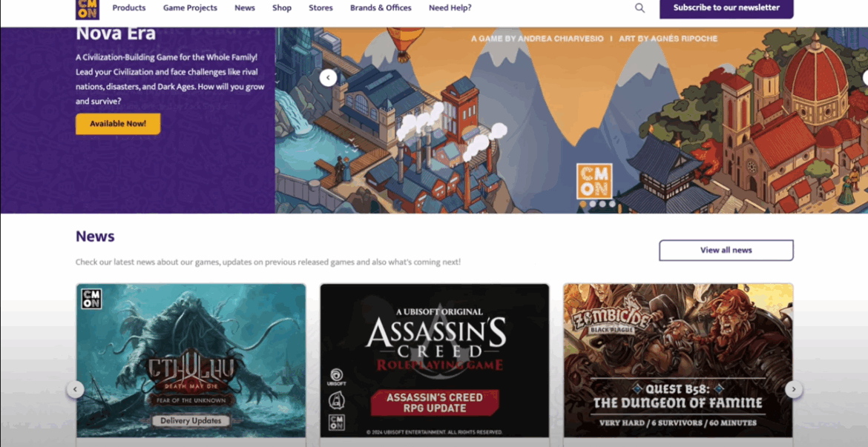This screenshot has width=868, height=447.
Task: Open the Need Help? menu
Action: (x=450, y=8)
